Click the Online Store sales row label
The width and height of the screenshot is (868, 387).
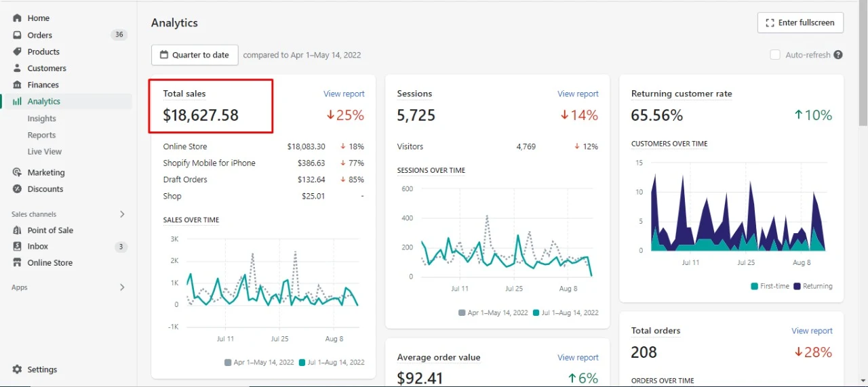pyautogui.click(x=185, y=146)
